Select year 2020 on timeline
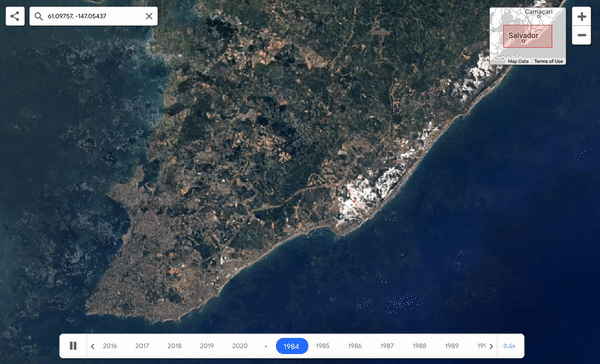The width and height of the screenshot is (600, 364). coord(240,346)
